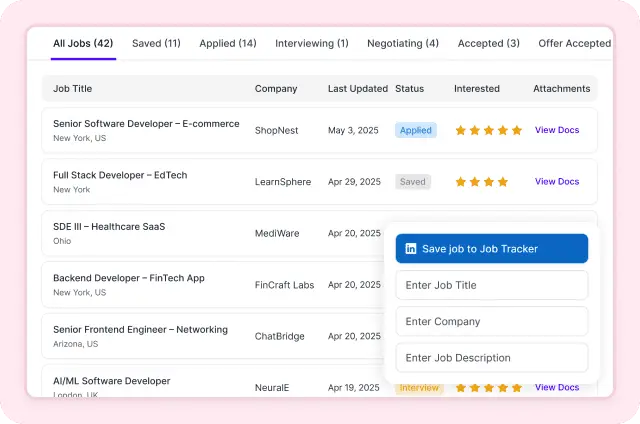The height and width of the screenshot is (424, 640).
Task: Click the Enter Job Description field
Action: coord(491,357)
